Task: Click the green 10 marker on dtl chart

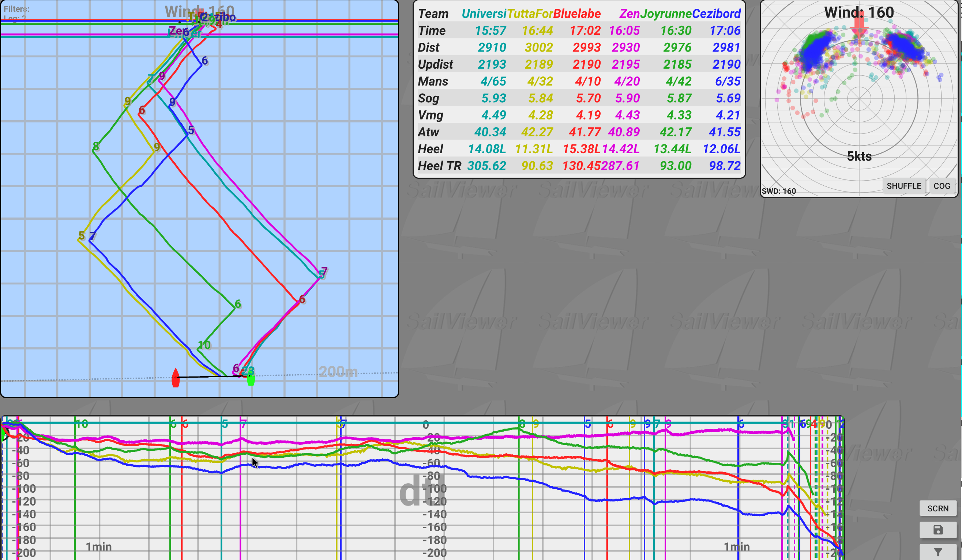Action: (x=82, y=424)
